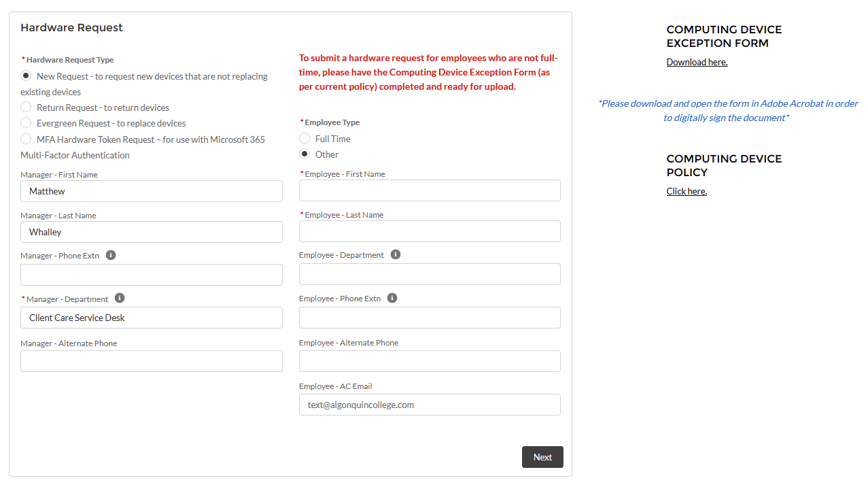The image size is (868, 489).
Task: Focus the Employee First Name field
Action: [430, 190]
